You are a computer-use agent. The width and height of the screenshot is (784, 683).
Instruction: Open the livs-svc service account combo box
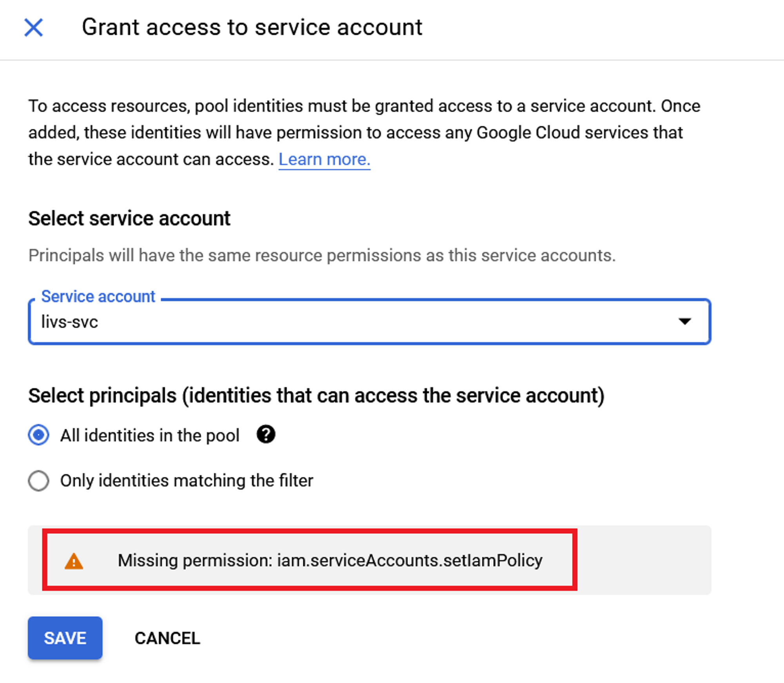click(x=369, y=322)
